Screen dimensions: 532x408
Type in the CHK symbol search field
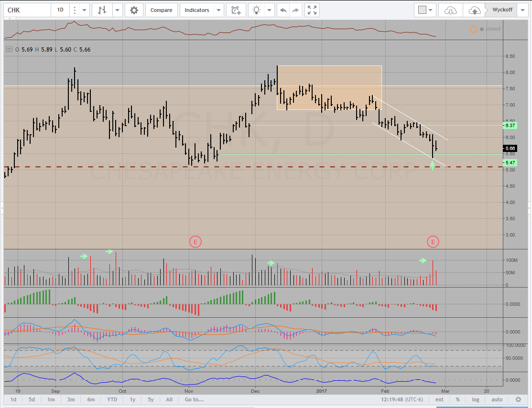[26, 10]
